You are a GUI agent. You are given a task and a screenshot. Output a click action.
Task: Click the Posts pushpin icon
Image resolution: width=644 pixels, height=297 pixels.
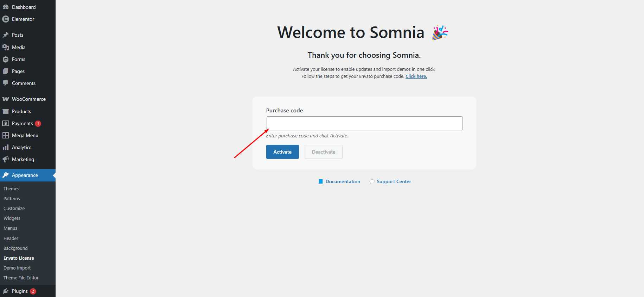point(6,35)
